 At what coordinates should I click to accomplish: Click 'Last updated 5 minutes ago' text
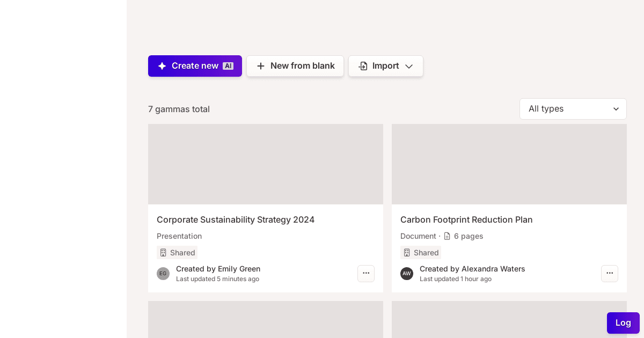(x=217, y=279)
